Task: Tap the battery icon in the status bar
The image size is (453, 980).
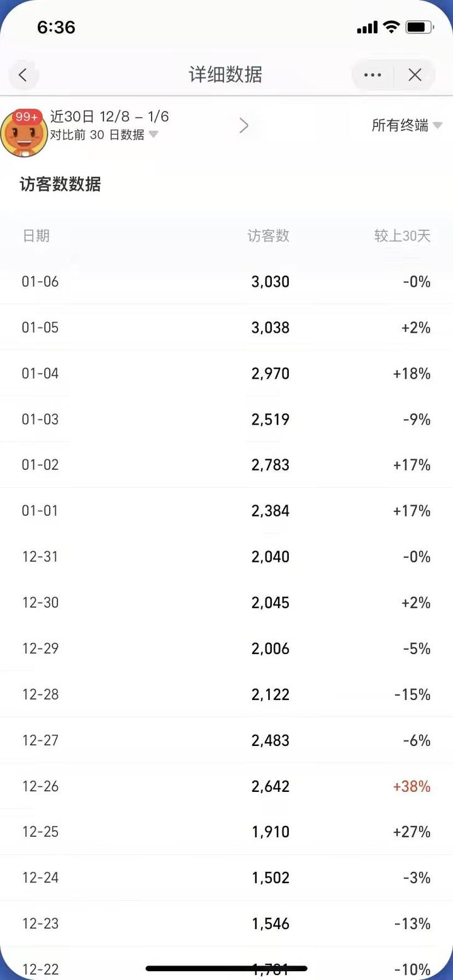Action: pos(419,27)
